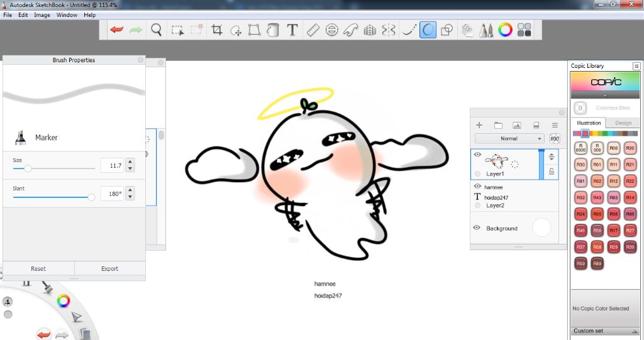Screen dimensions: 644x340
Task: Close the Brush Properties panel
Action: tap(140, 60)
